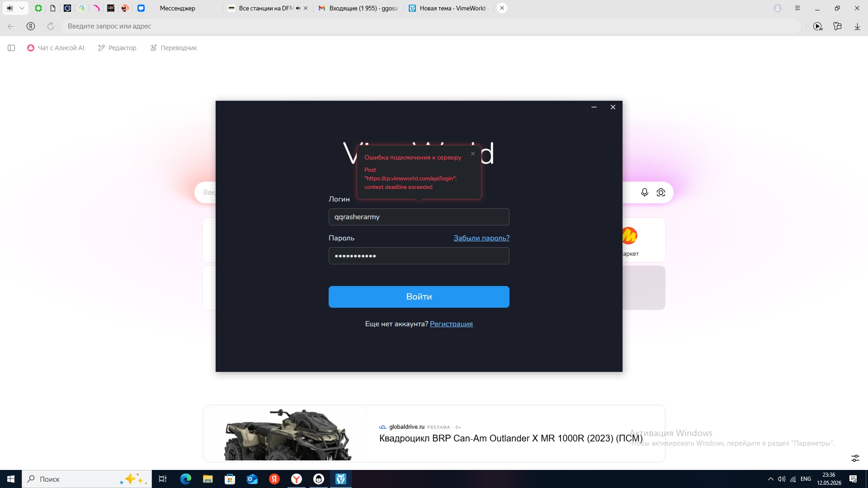Open the Переводчик shortcut
868x488 pixels.
174,48
